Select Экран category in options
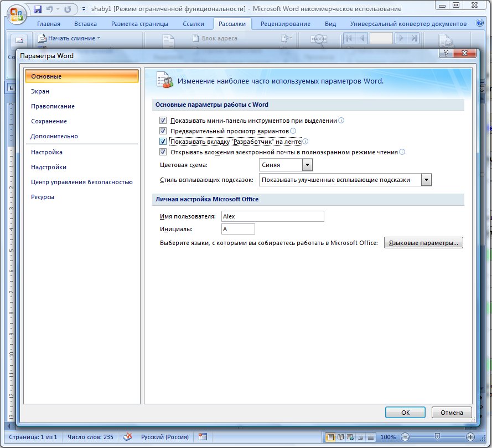This screenshot has height=448, width=492. 81,91
